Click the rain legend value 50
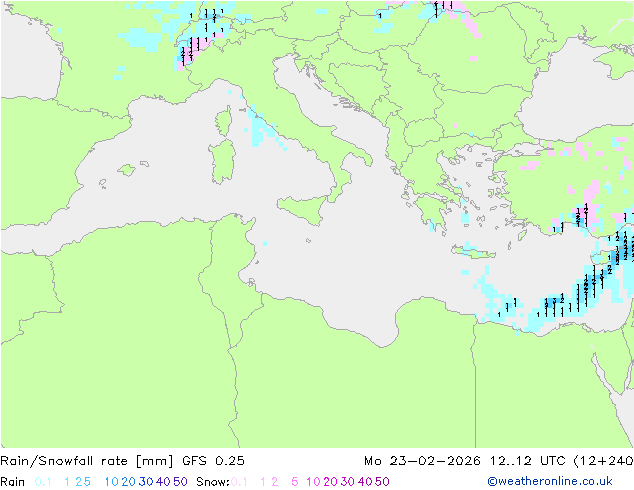 [180, 482]
